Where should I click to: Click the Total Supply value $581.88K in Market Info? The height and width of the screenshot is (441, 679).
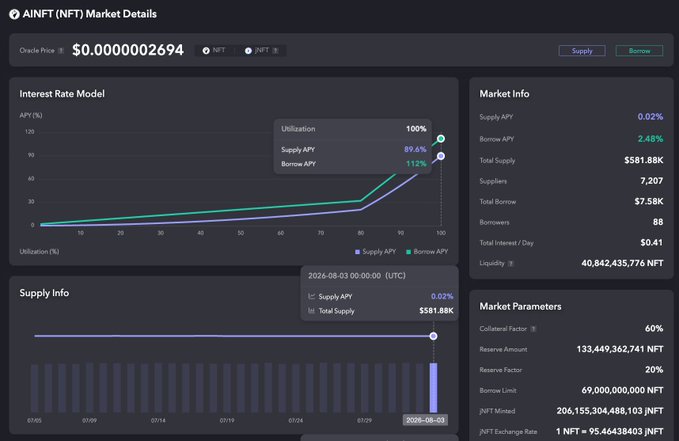pos(643,160)
